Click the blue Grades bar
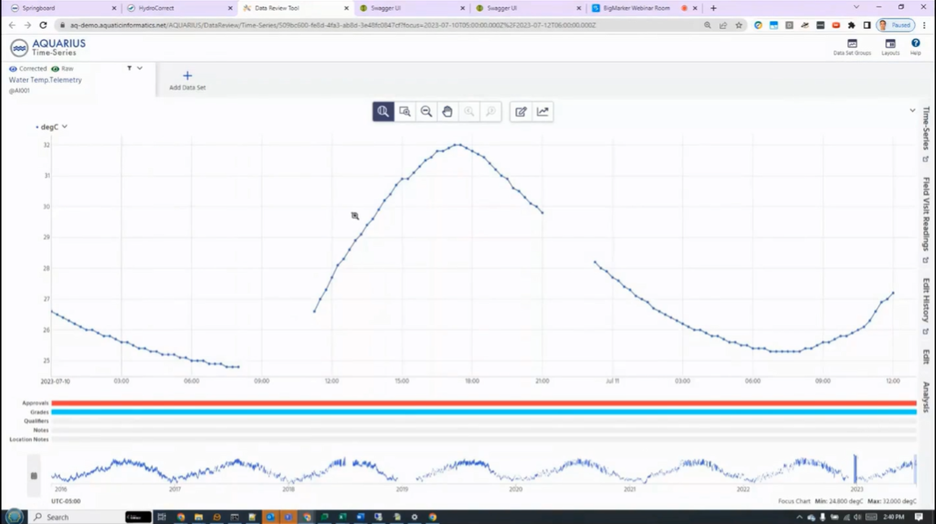 tap(484, 412)
